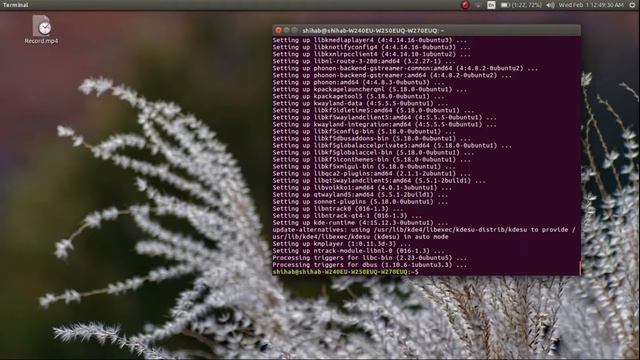Click the line 'Setting up kmplayer'
Image resolution: width=640 pixels, height=360 pixels.
tap(342, 244)
